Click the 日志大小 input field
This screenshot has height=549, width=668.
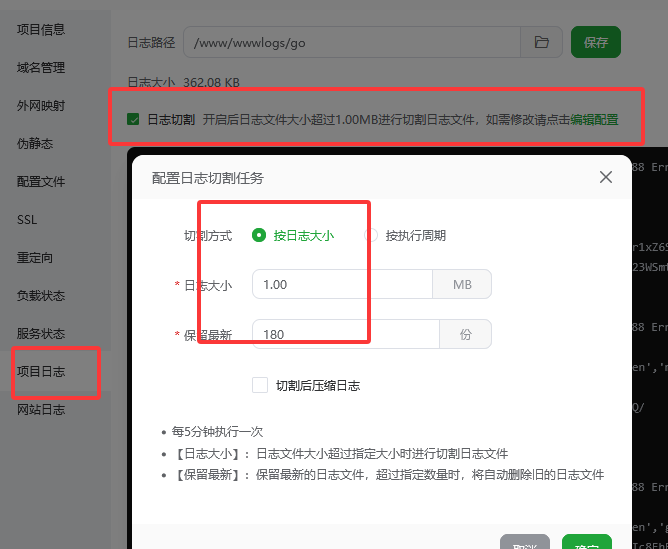click(341, 285)
